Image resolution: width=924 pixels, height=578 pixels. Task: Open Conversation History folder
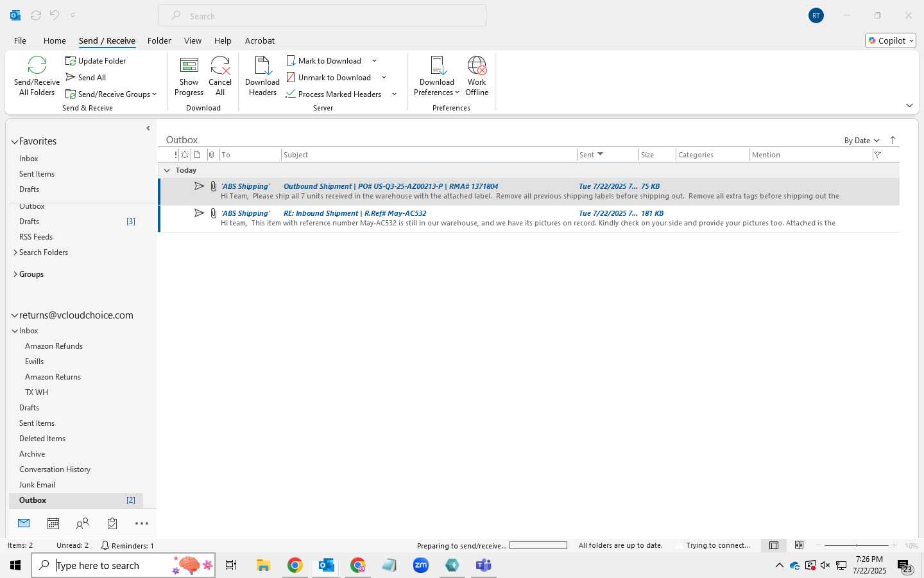[x=55, y=469]
